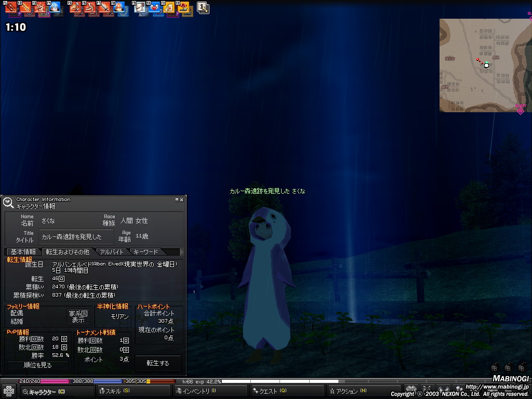Open the クエスト (Q) menu
Image resolution: width=532 pixels, height=399 pixels.
tap(287, 392)
